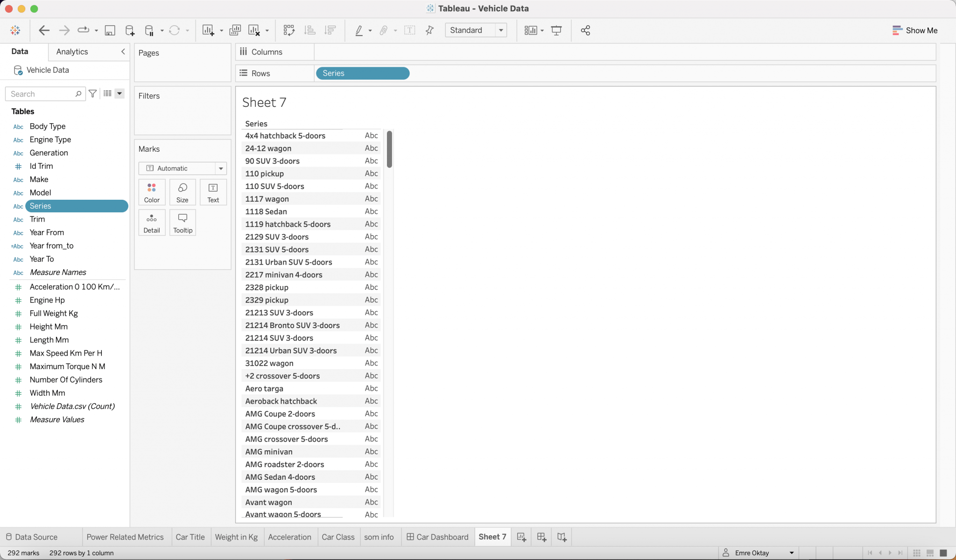Click the AMG minivan row header
The image size is (956, 560).
coord(269,452)
